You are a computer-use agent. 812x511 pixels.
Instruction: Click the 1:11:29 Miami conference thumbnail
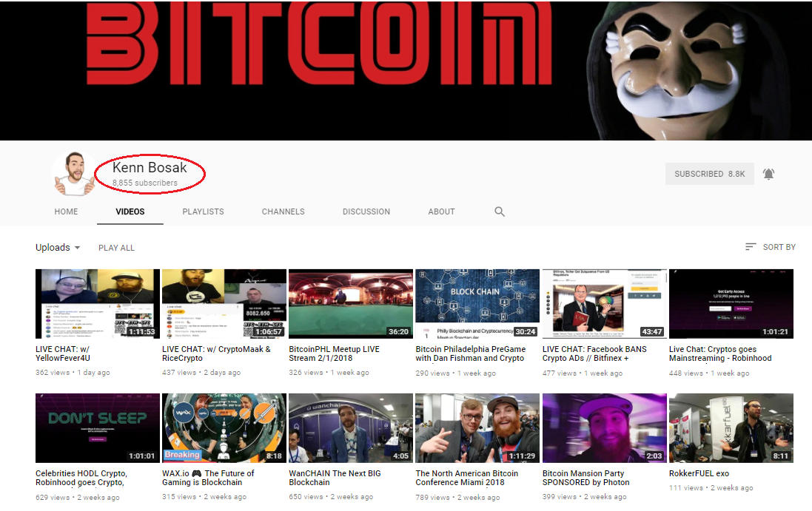coord(477,427)
